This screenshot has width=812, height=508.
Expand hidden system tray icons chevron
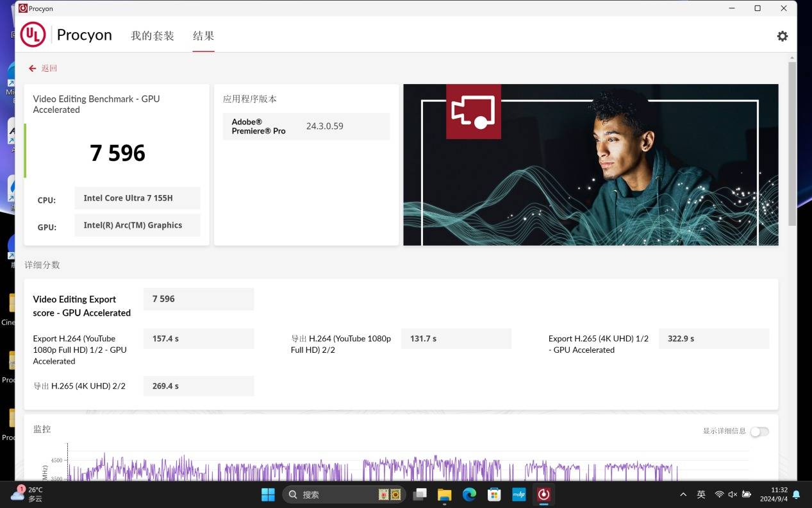[x=683, y=495]
